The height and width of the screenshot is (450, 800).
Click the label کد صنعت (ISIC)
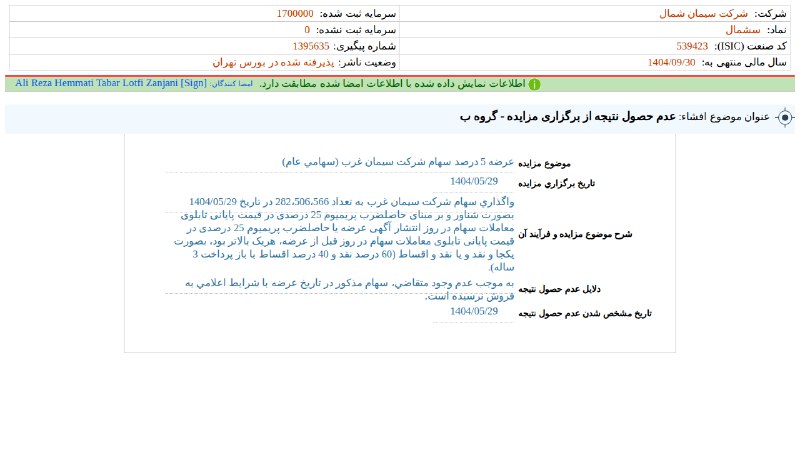tap(750, 46)
